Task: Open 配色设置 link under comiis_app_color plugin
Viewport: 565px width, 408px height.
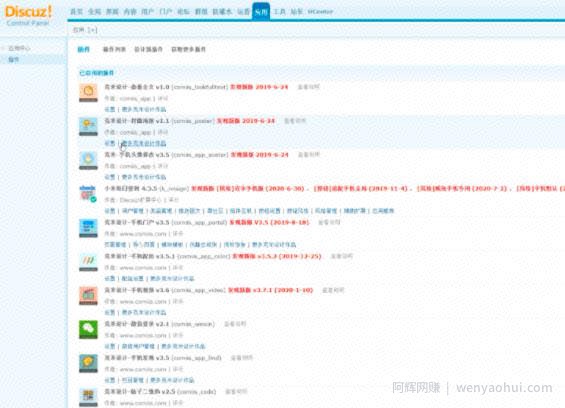Action: click(133, 279)
